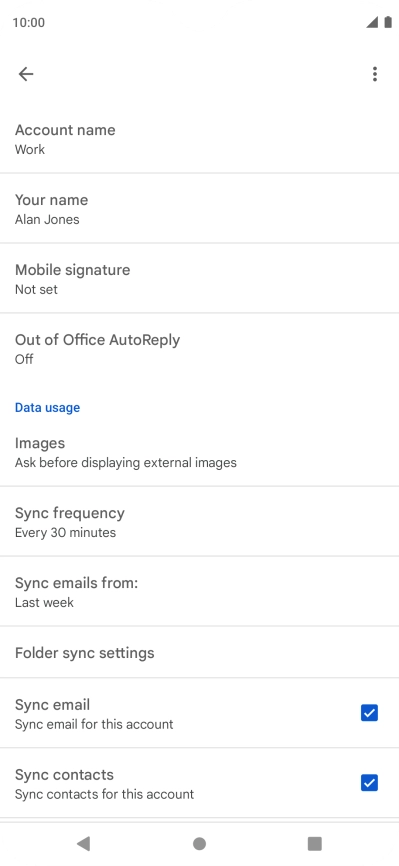
Task: Tap the Data usage section header
Action: tap(48, 408)
